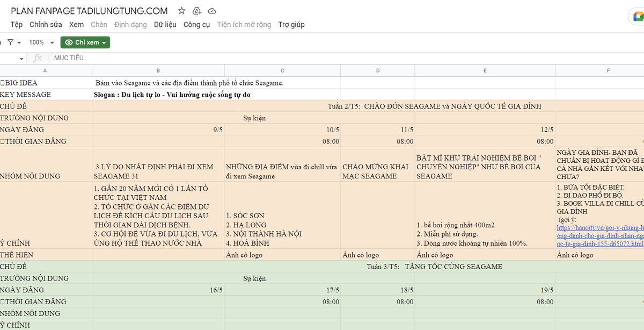
Task: Select column C header
Action: pyautogui.click(x=282, y=71)
